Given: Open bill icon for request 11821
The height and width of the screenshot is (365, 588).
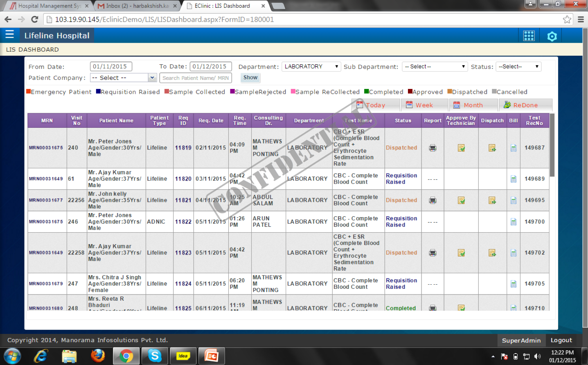Looking at the screenshot, I should [514, 200].
